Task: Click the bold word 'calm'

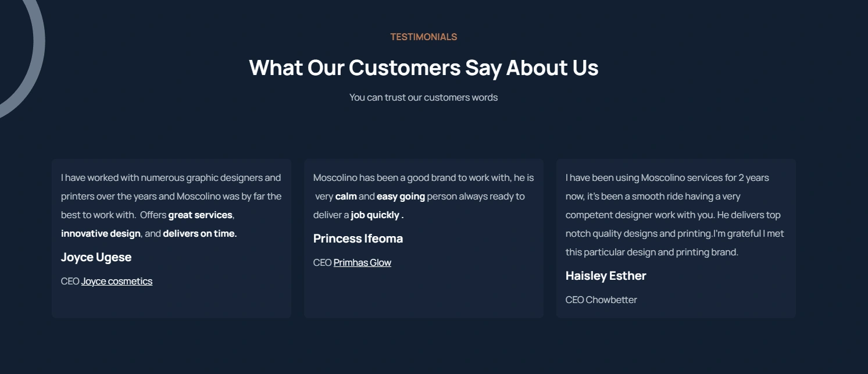Action: click(x=346, y=197)
